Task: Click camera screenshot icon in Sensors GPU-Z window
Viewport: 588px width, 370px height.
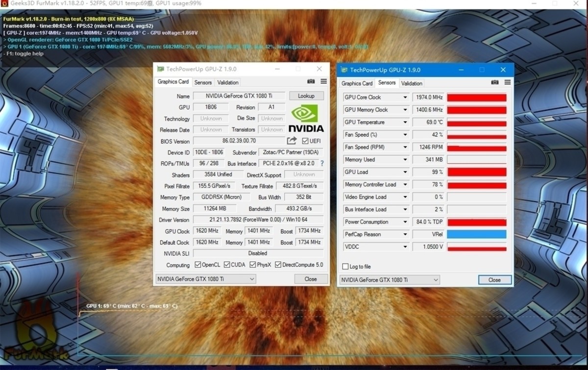Action: pos(495,82)
